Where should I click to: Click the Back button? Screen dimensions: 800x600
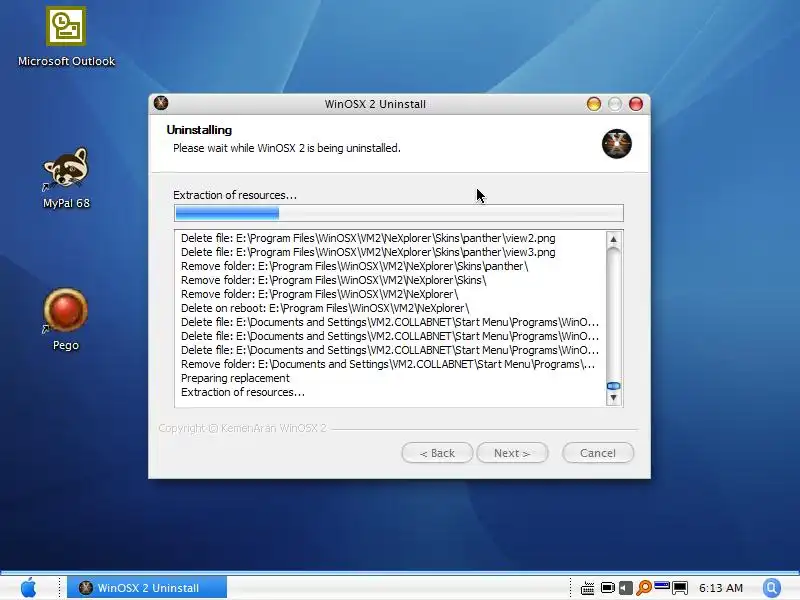point(437,453)
